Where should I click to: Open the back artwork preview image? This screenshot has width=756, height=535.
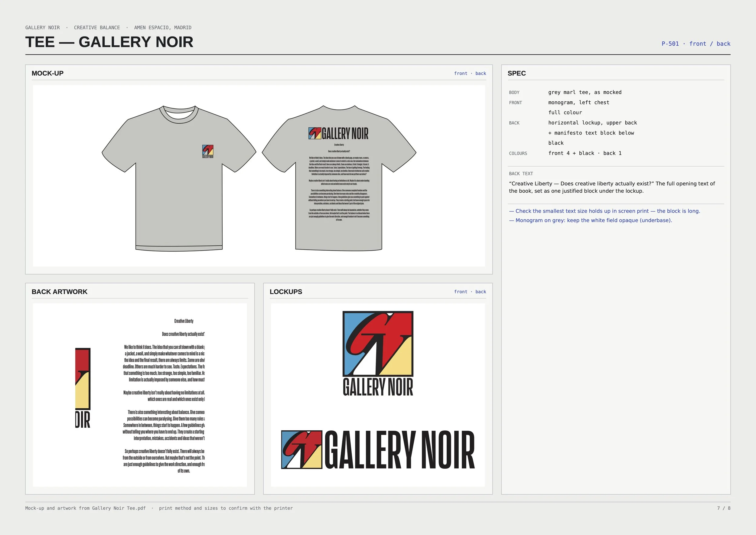point(140,395)
